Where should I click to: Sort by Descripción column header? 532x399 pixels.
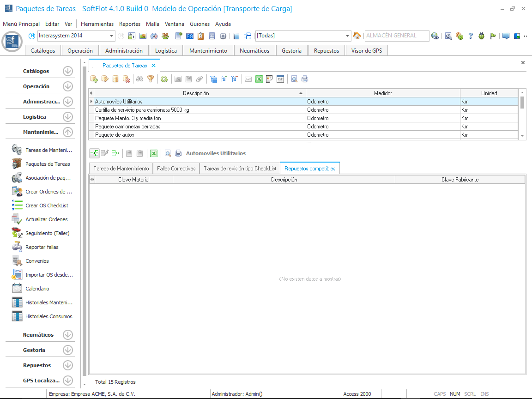(196, 93)
